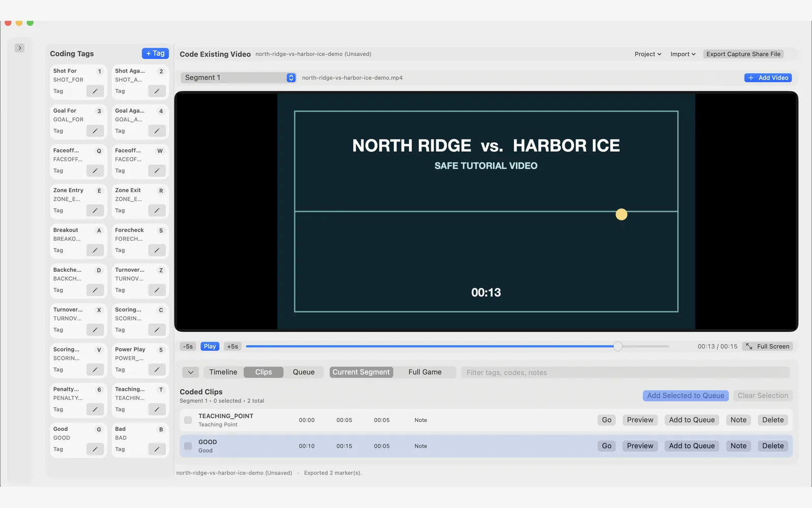812x508 pixels.
Task: Edit the Goal For tag with its pencil icon
Action: [95, 131]
